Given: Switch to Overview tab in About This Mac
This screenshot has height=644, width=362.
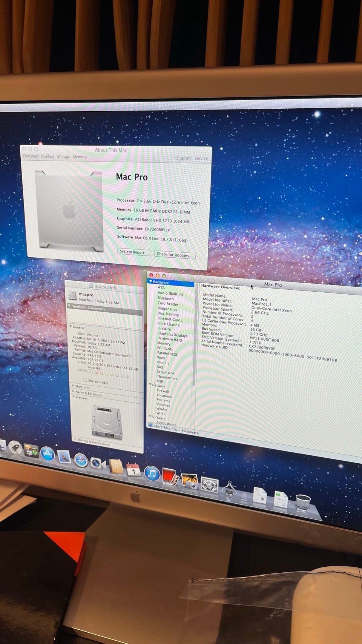Looking at the screenshot, I should (x=30, y=156).
